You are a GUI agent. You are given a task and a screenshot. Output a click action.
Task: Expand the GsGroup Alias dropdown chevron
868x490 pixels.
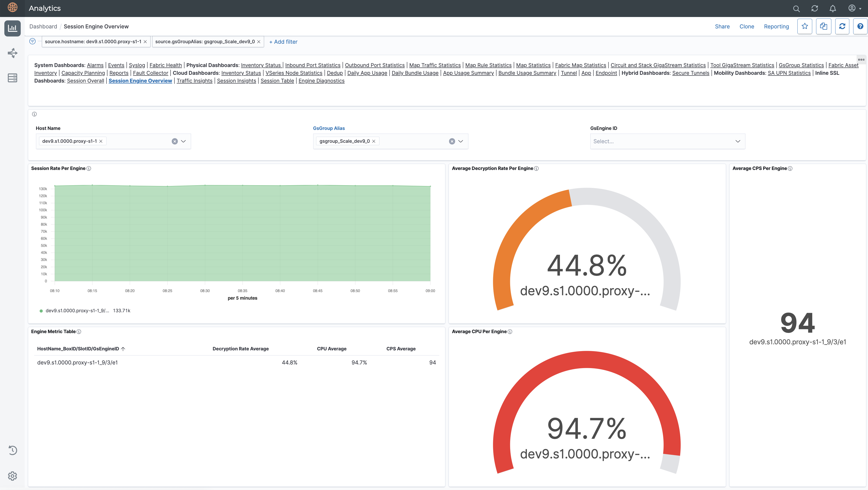tap(461, 141)
